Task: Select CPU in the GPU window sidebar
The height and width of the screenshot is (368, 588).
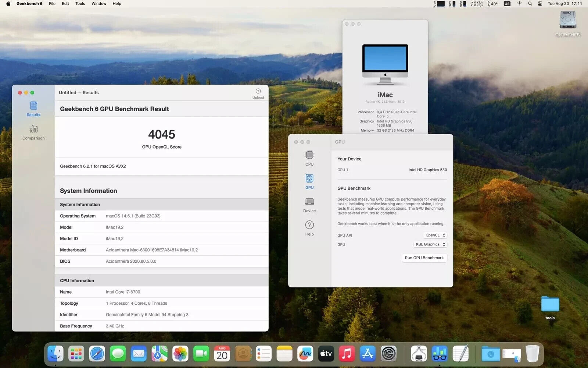Action: [309, 158]
